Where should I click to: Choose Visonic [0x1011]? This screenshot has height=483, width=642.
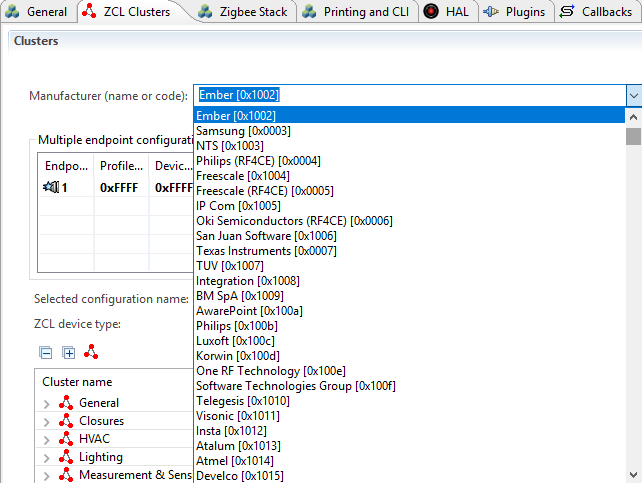point(409,416)
